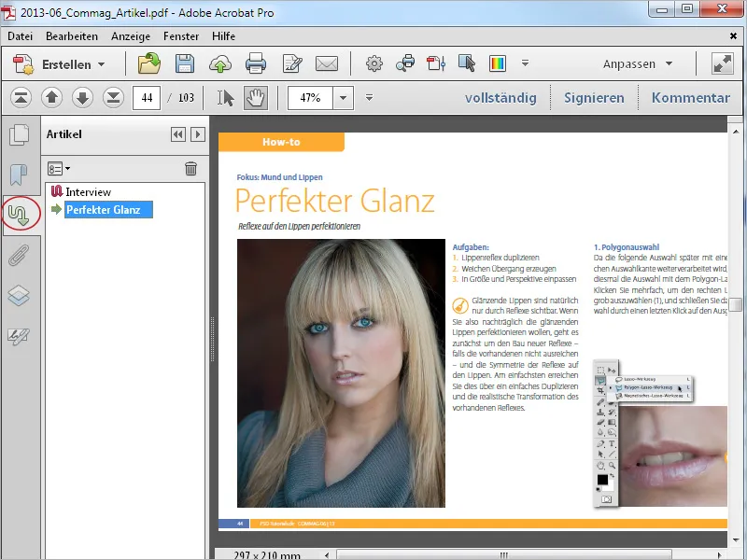Activate the text selection tool

pyautogui.click(x=225, y=98)
